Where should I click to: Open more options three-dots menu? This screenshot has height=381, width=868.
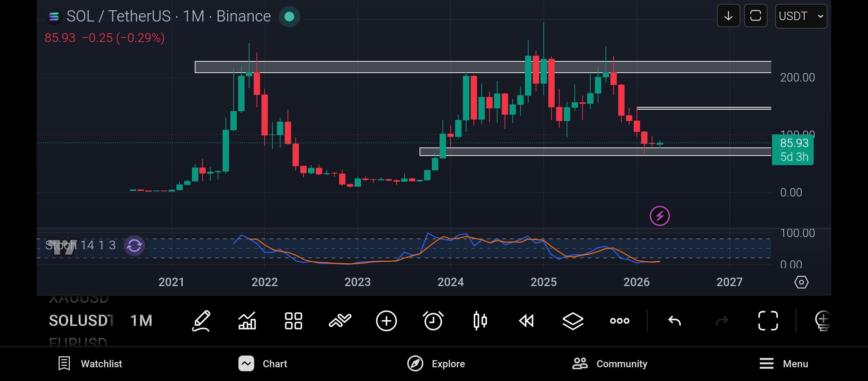tap(620, 321)
